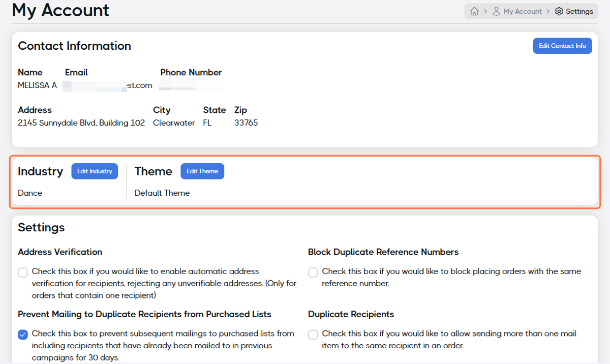
Task: Click the city value Clearwater
Action: click(174, 123)
